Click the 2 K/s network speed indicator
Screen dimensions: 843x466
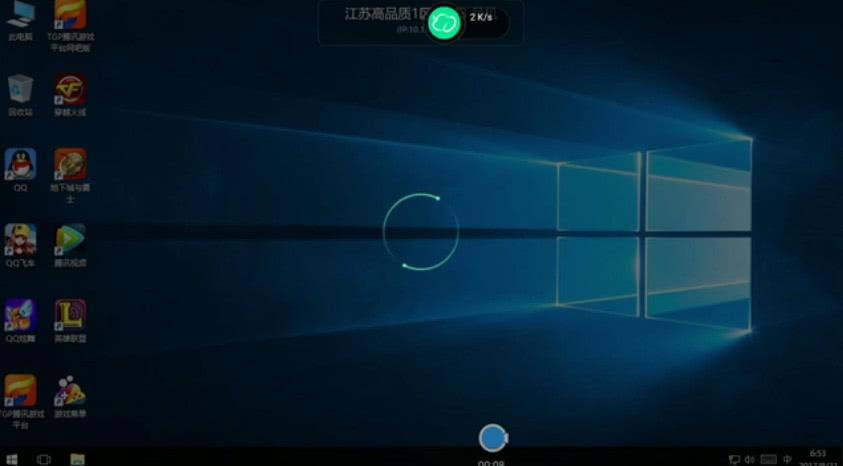coord(481,17)
